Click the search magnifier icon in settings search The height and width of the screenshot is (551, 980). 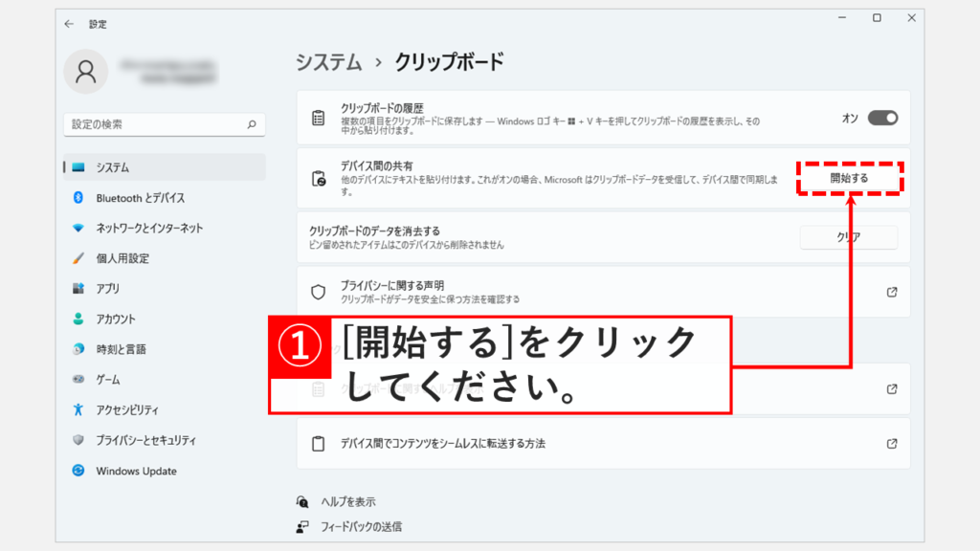[x=252, y=124]
